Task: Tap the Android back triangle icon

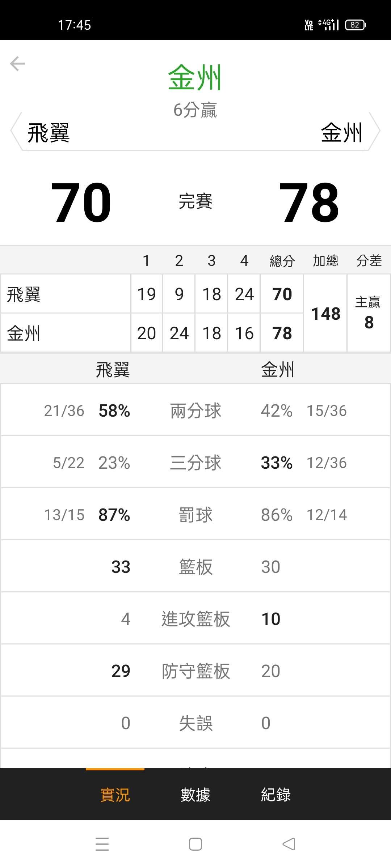Action: (289, 844)
